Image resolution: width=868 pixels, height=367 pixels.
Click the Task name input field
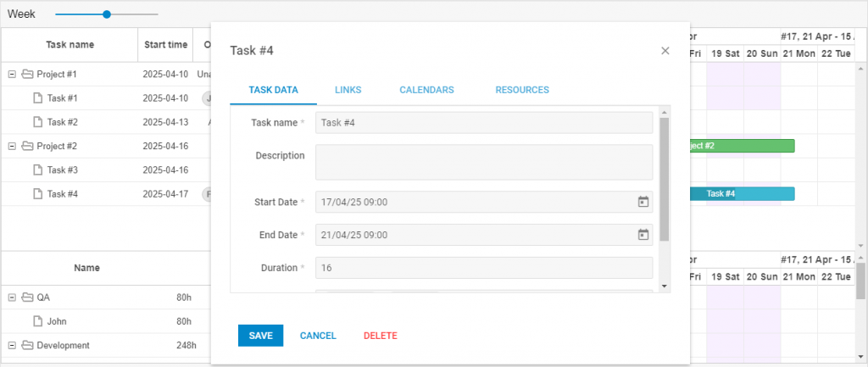pos(484,123)
